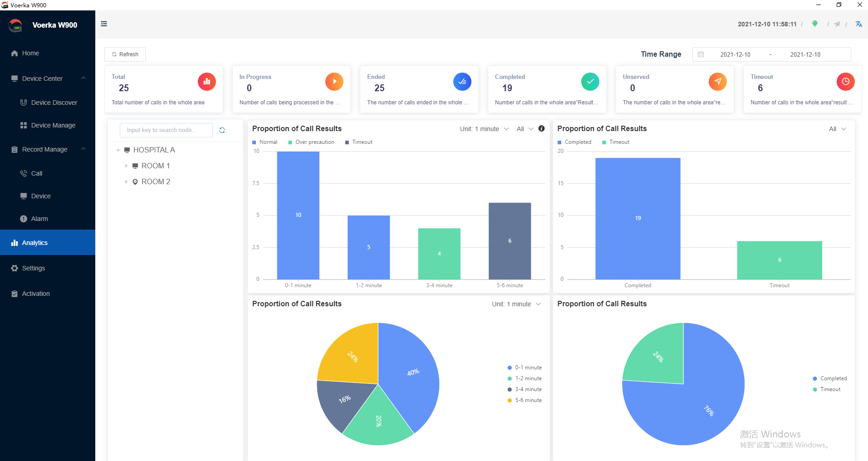Click the red Timeout clock icon
The height and width of the screenshot is (461, 868).
tap(845, 82)
